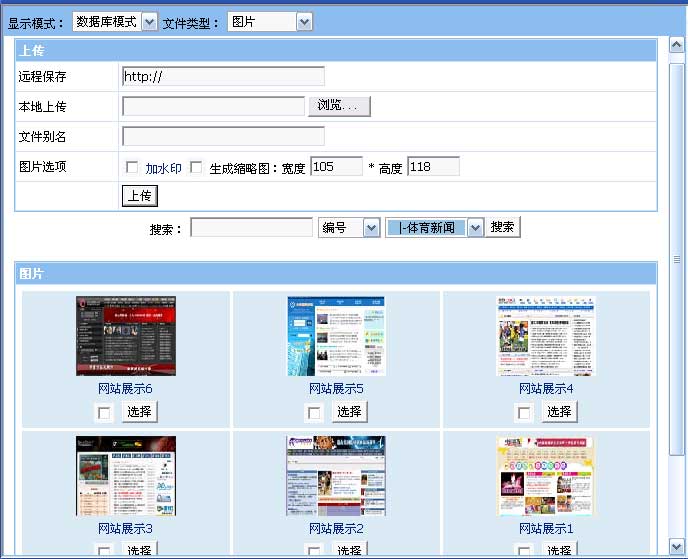Screen dimensions: 688x559
Task: Open the 网站展示1 thumbnail image
Action: [546, 476]
